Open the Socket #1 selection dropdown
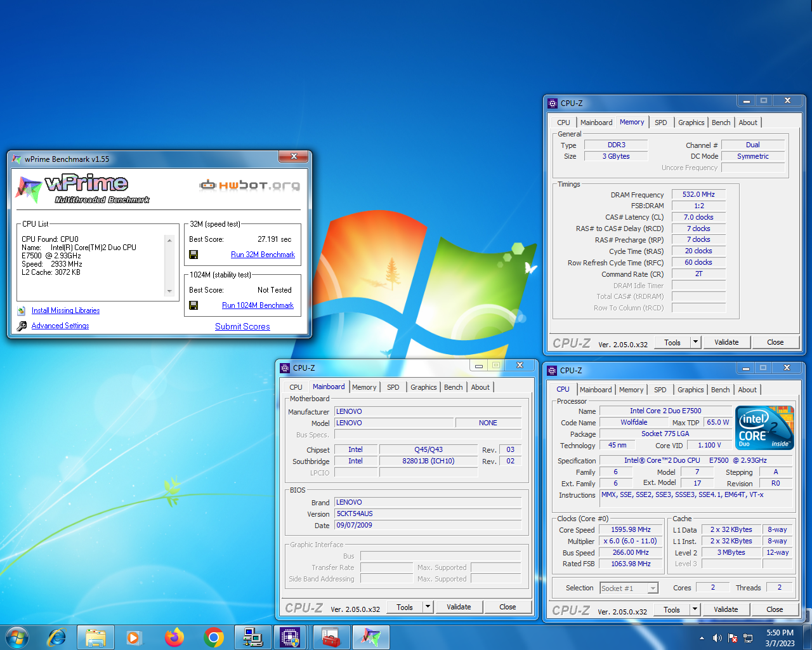Viewport: 812px width, 650px height. click(653, 588)
